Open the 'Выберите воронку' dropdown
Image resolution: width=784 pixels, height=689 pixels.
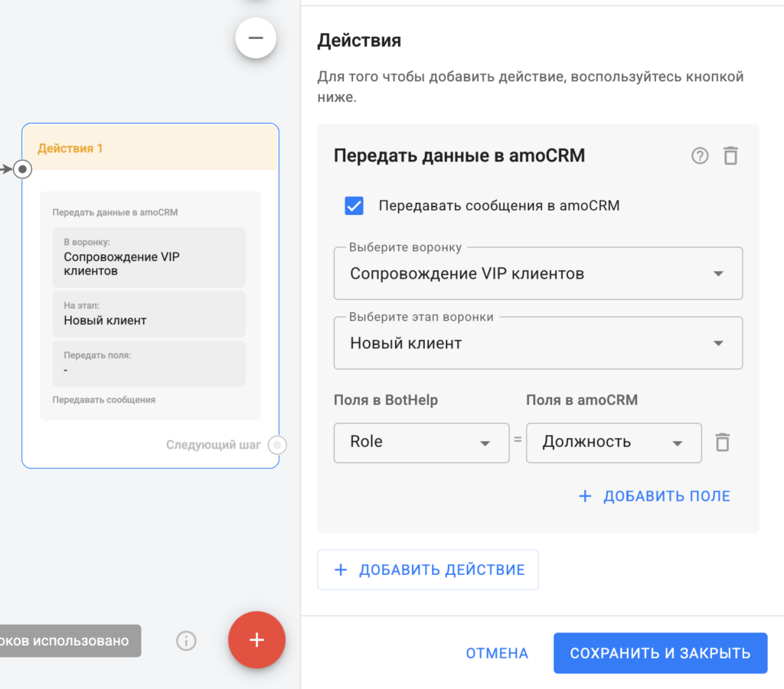[x=537, y=273]
